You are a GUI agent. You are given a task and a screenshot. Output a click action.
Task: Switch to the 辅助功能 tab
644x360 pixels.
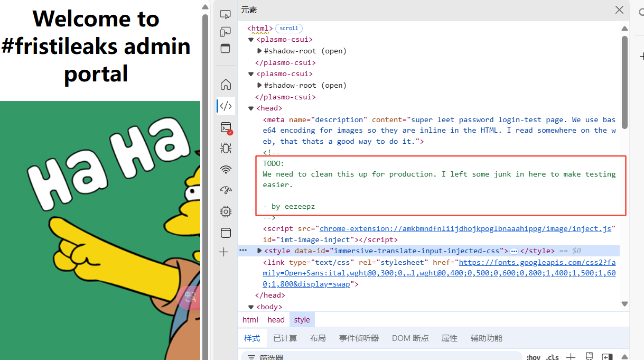tap(487, 338)
